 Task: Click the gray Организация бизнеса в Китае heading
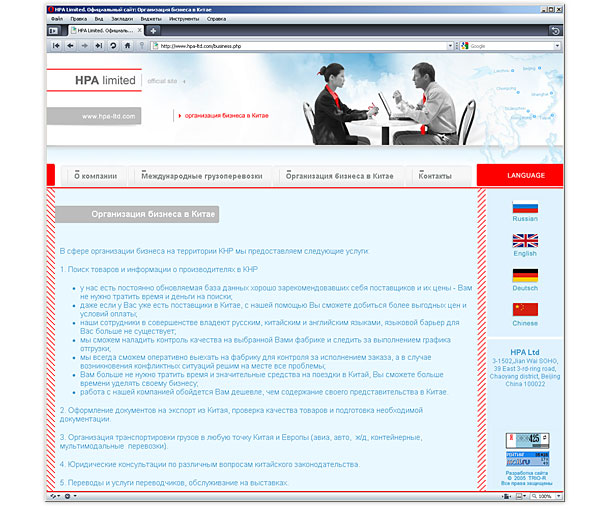coord(137,214)
